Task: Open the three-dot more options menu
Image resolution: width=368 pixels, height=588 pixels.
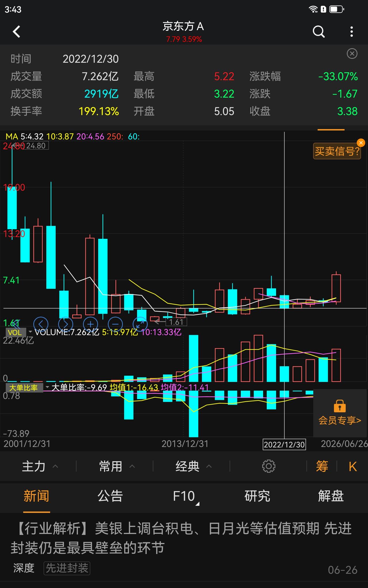Action: click(352, 32)
